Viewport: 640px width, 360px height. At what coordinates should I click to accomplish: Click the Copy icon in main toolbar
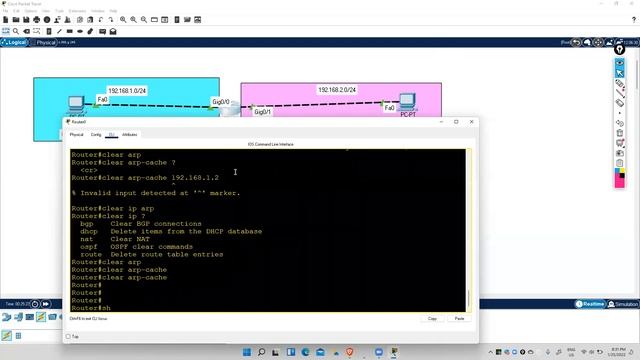[x=80, y=20]
